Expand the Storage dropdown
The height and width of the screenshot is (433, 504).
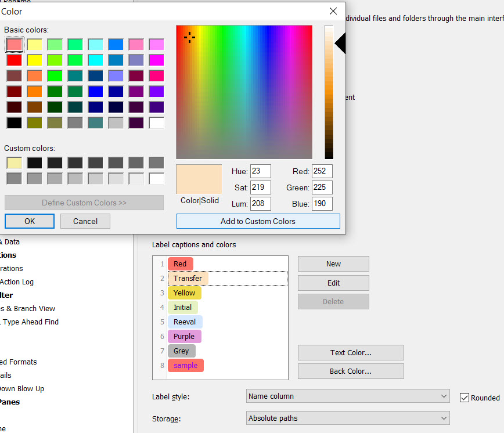tap(347, 418)
